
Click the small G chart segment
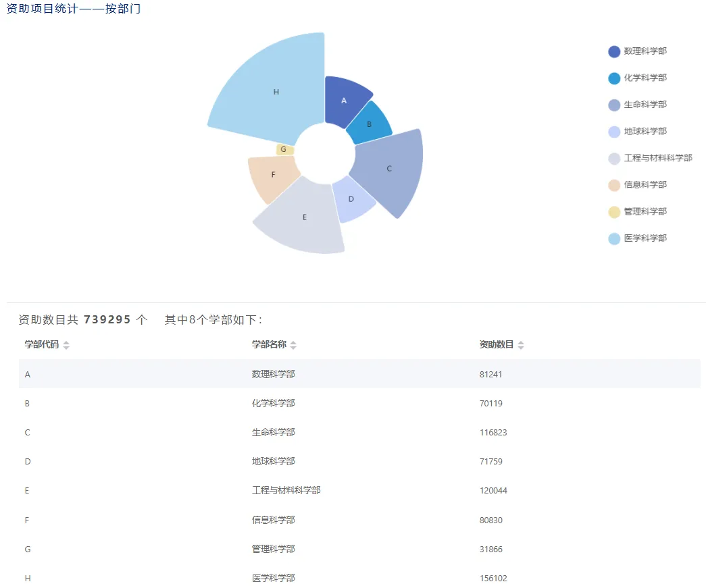click(x=284, y=149)
